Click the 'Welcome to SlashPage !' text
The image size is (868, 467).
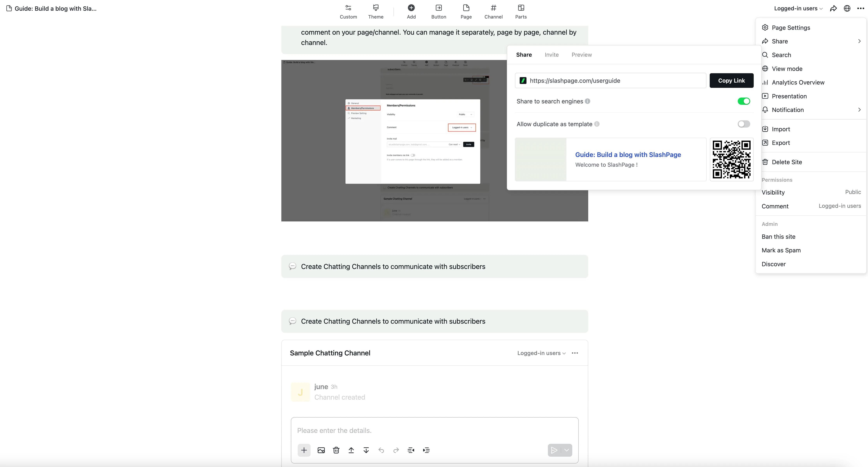606,165
